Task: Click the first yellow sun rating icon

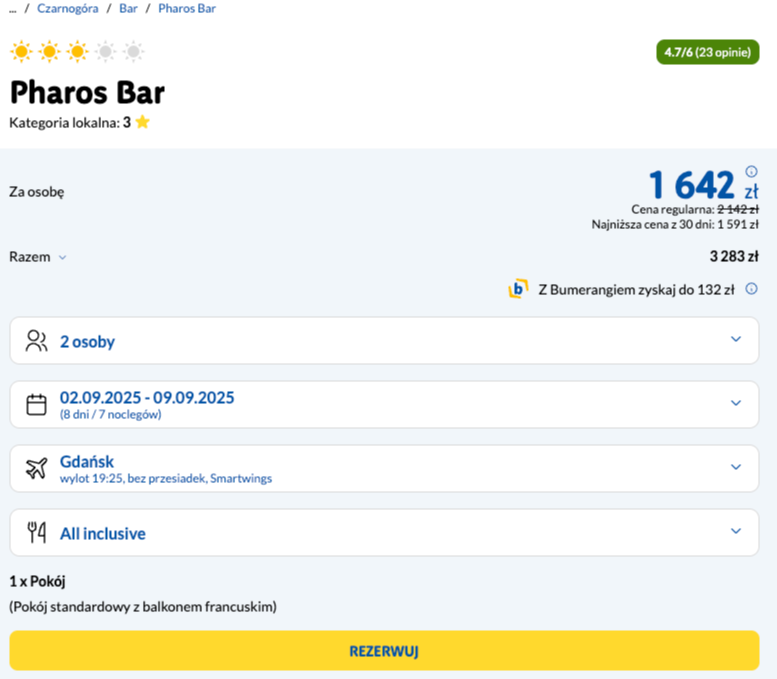Action: [21, 52]
